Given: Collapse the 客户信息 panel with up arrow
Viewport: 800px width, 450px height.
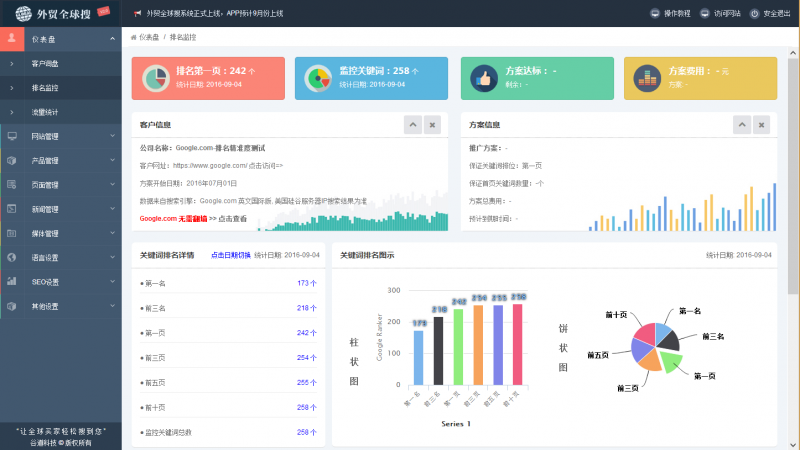Looking at the screenshot, I should pyautogui.click(x=412, y=125).
